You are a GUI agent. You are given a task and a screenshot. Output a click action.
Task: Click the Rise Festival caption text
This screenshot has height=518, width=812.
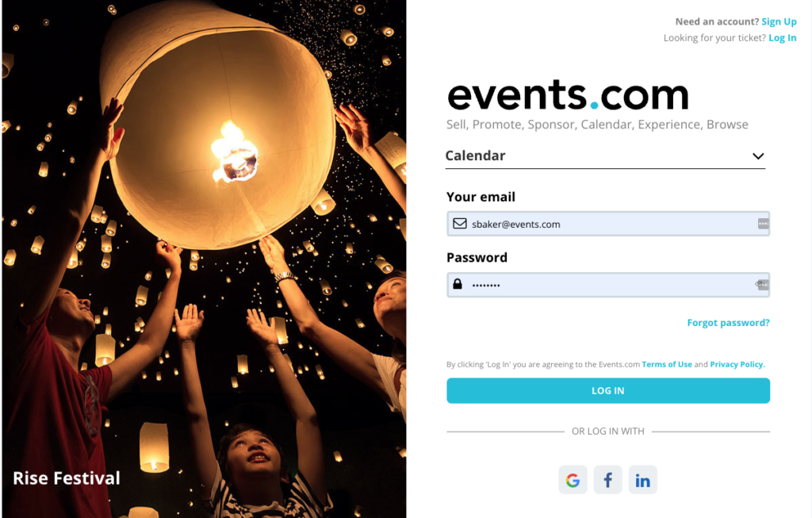point(67,478)
